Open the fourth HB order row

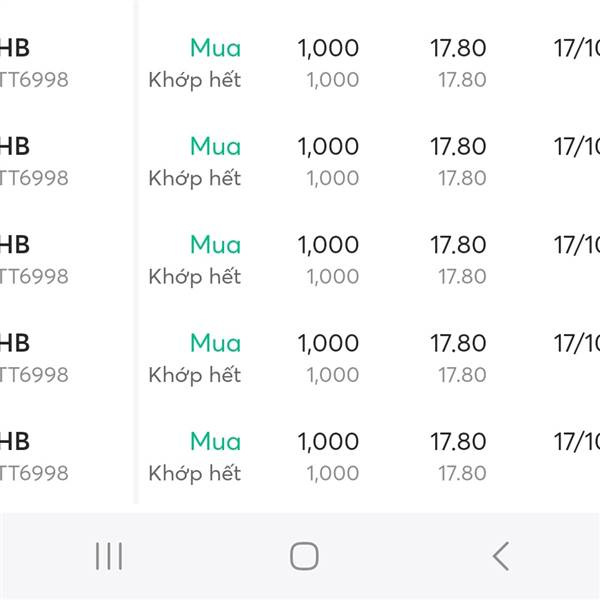tap(16, 343)
